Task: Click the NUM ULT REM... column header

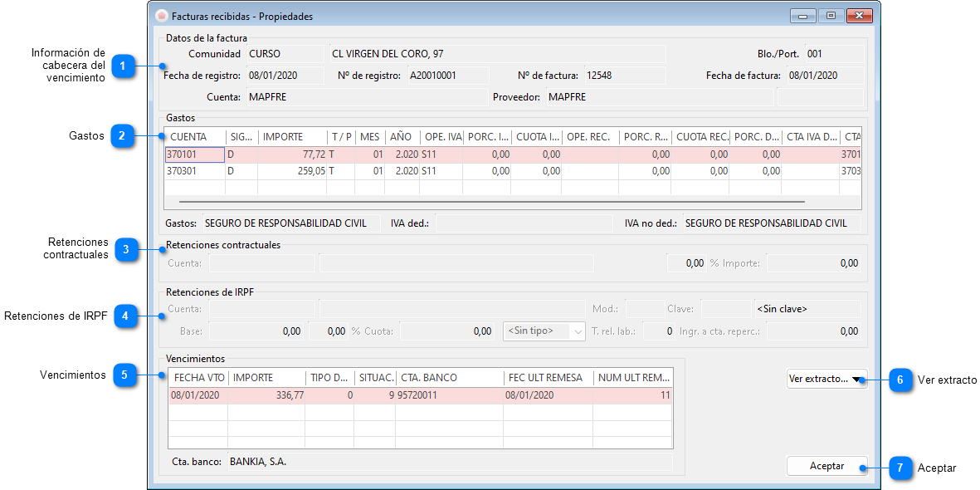Action: tap(632, 378)
